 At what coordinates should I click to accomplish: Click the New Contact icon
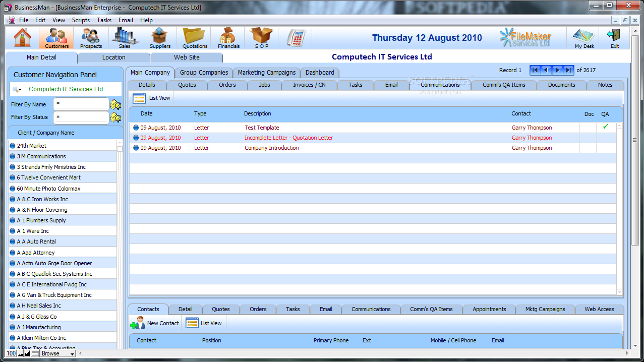click(x=137, y=323)
